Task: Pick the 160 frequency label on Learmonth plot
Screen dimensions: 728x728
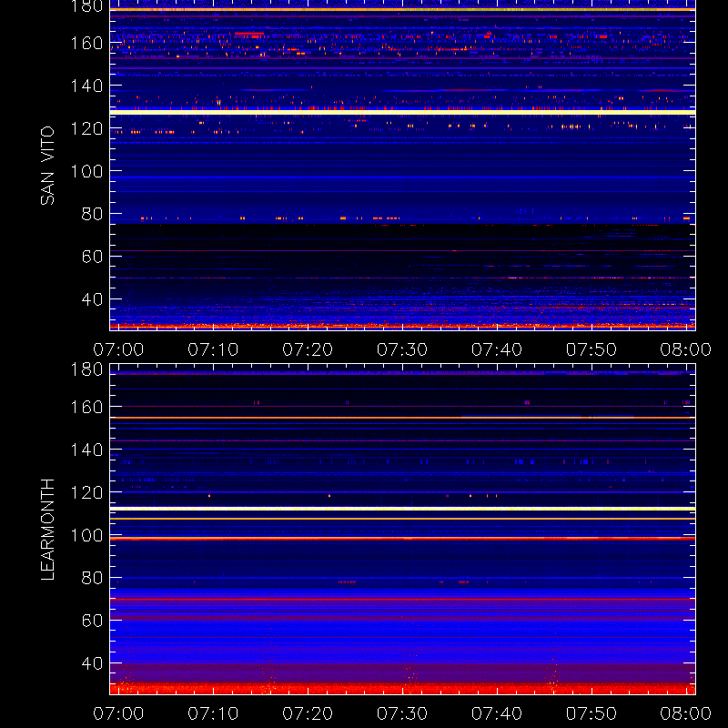Action: coord(86,407)
